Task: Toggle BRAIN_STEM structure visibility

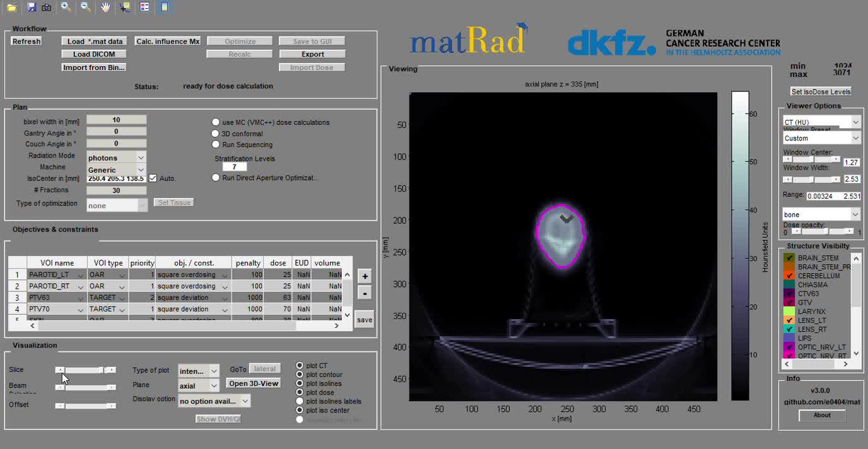Action: coord(789,258)
